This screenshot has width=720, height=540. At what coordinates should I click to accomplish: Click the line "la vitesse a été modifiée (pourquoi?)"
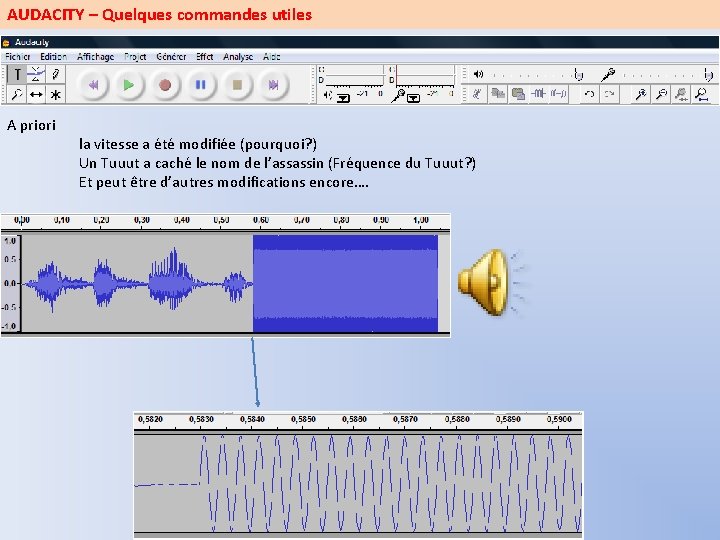tap(198, 144)
